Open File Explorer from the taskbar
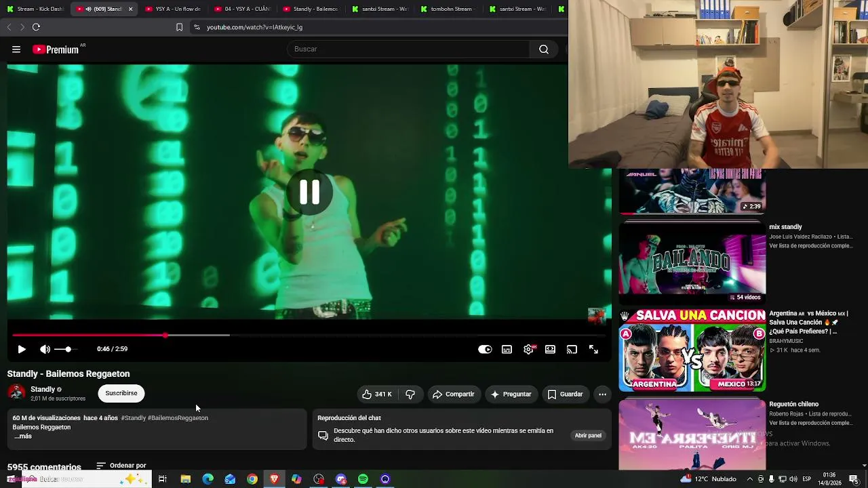Screen dimensions: 868x488 tap(185, 479)
